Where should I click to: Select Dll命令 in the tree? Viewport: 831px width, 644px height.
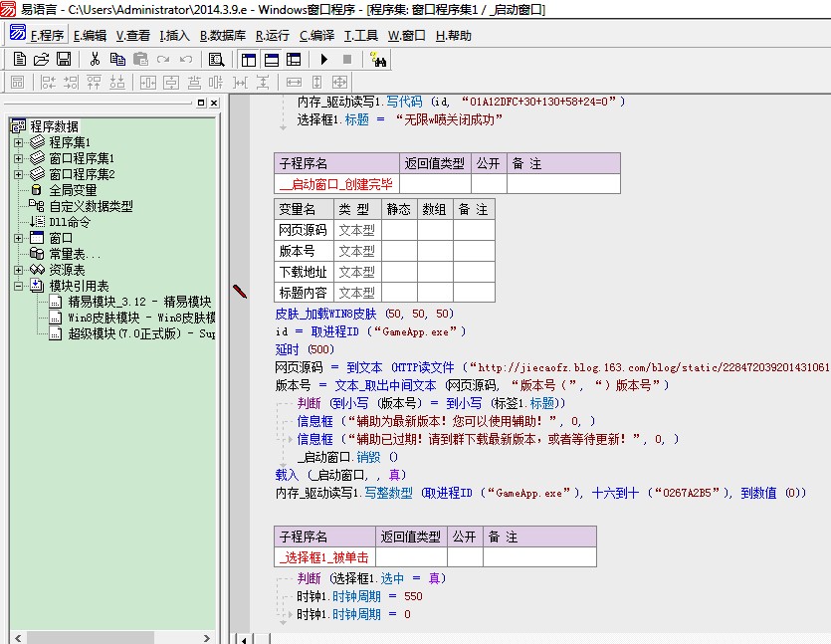[x=70, y=222]
